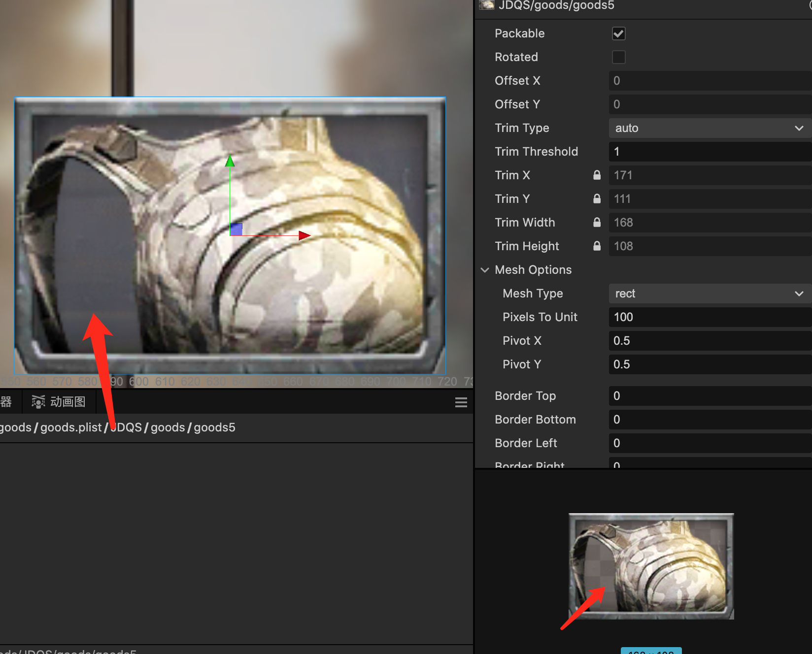Grab the red X-axis gizmo arrow
This screenshot has height=654, width=812.
(304, 235)
